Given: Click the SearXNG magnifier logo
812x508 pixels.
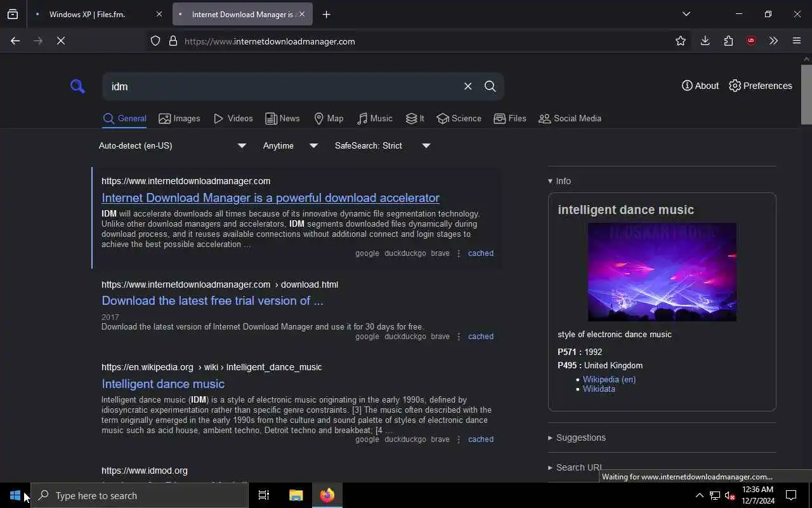Looking at the screenshot, I should tap(77, 86).
